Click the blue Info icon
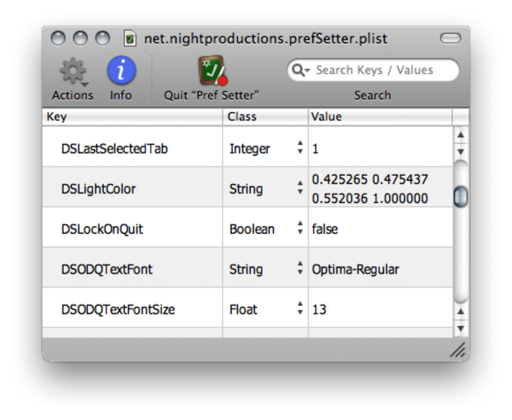The height and width of the screenshot is (420, 512). tap(121, 71)
